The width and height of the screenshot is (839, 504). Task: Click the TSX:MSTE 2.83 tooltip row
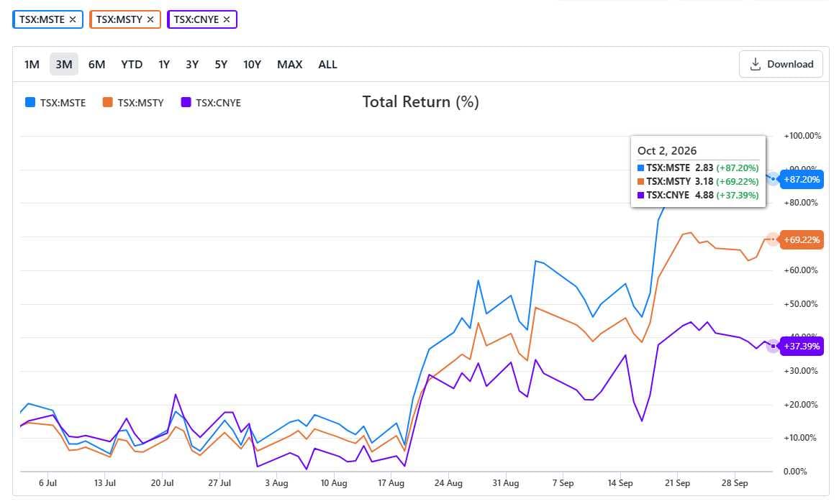(x=698, y=168)
